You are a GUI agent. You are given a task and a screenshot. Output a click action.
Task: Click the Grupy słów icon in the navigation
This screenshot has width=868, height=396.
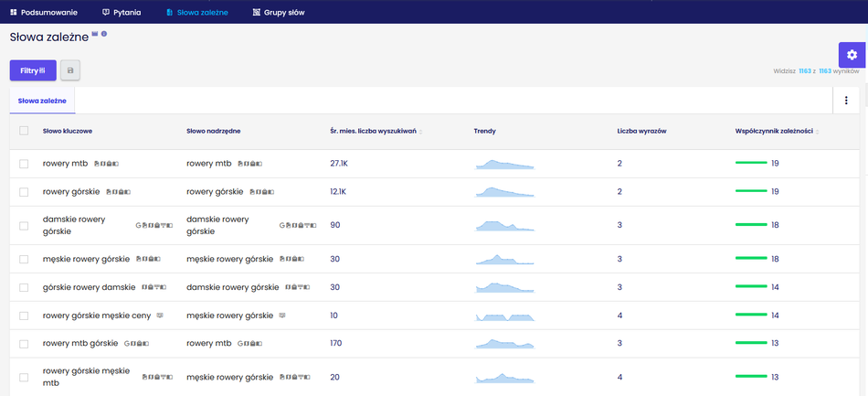(x=256, y=13)
